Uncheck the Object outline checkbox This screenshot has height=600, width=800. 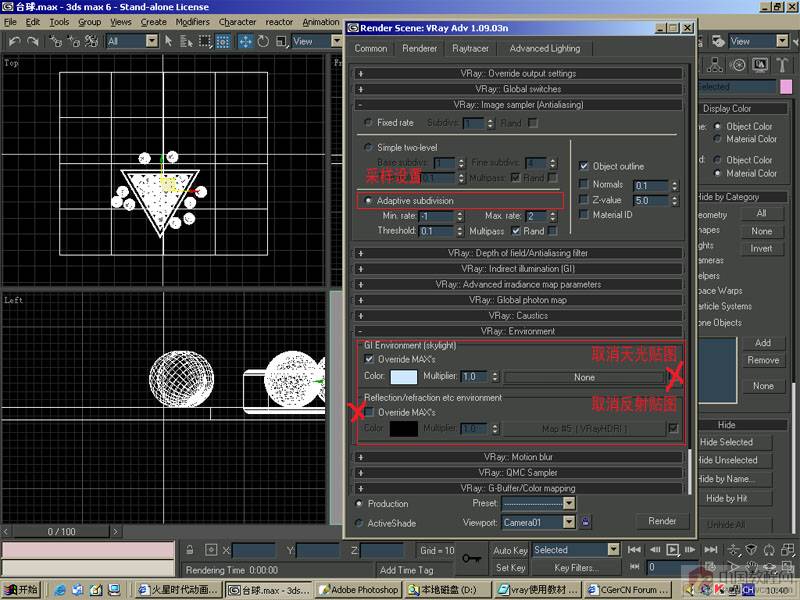click(x=584, y=166)
